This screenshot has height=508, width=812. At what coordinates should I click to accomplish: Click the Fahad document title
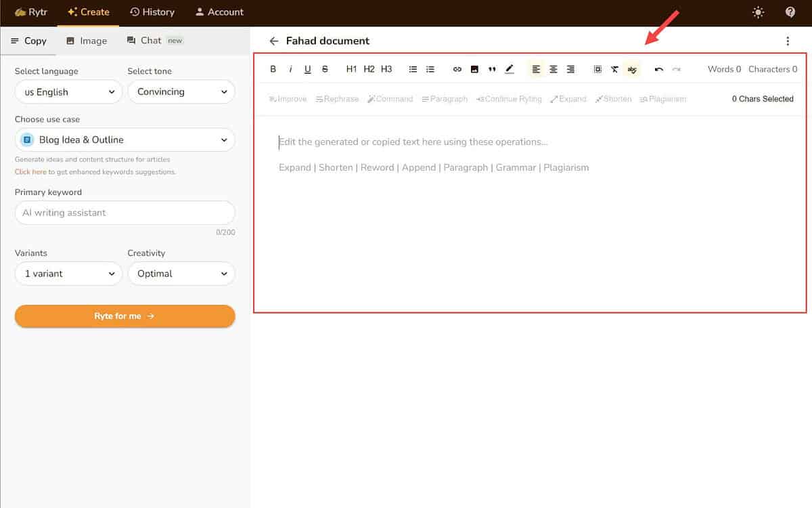pos(328,41)
